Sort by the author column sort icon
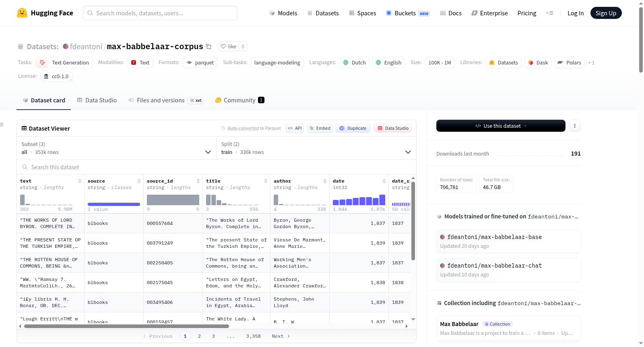The width and height of the screenshot is (644, 347). pyautogui.click(x=325, y=181)
